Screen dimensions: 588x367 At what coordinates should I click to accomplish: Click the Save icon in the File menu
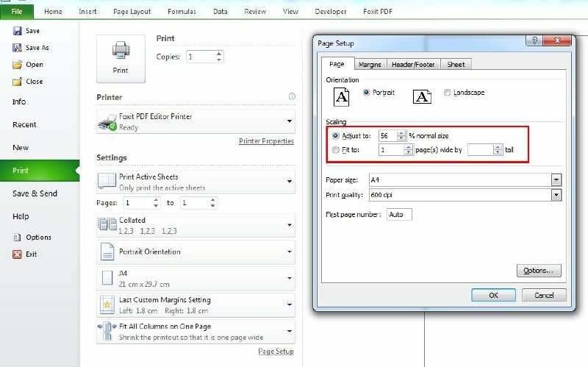17,31
